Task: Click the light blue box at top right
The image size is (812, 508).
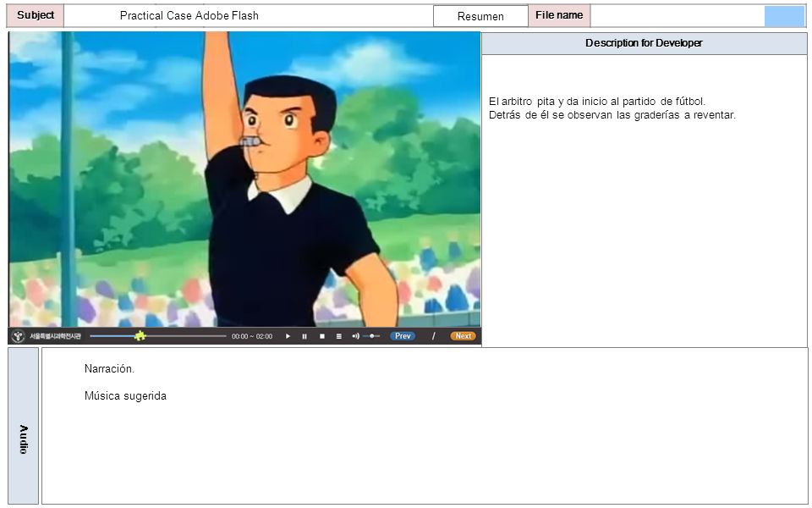Action: pos(784,16)
